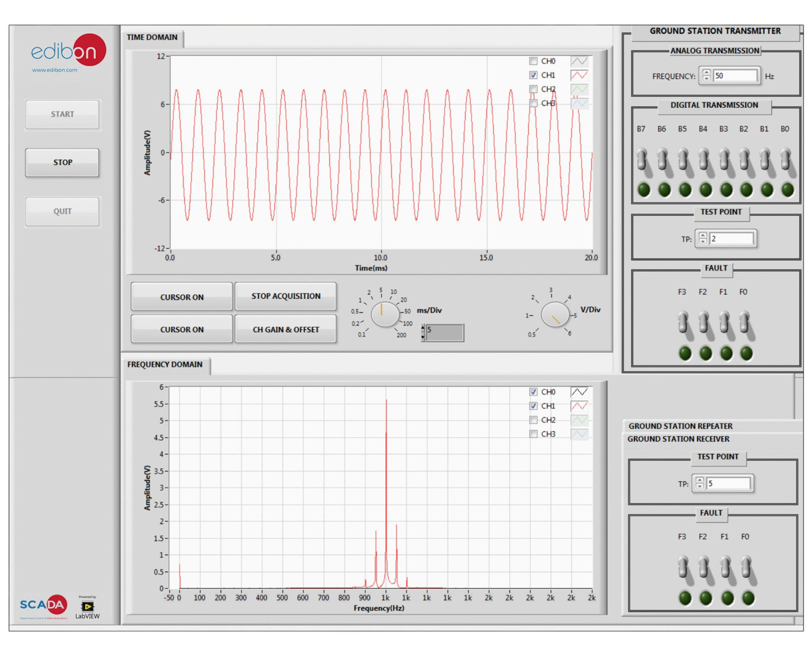812x656 pixels.
Task: Toggle digital bit B1 switch
Action: [x=765, y=160]
